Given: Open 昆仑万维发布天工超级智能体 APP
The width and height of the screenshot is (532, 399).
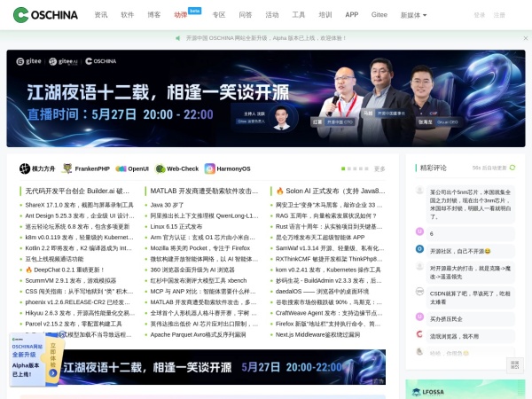Looking at the screenshot, I should click(x=320, y=237).
